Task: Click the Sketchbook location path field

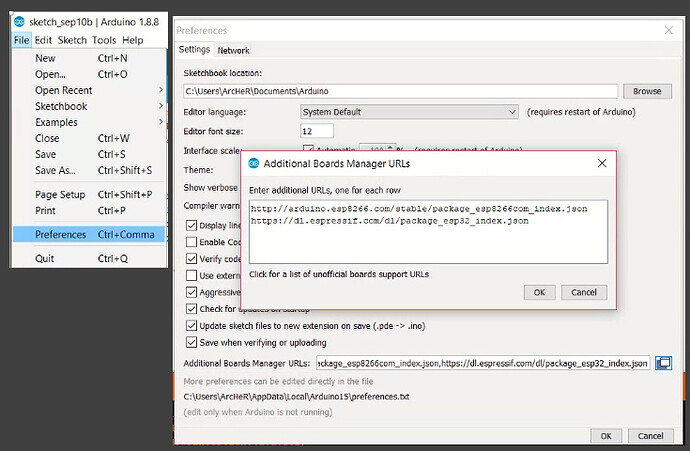Action: pyautogui.click(x=403, y=91)
